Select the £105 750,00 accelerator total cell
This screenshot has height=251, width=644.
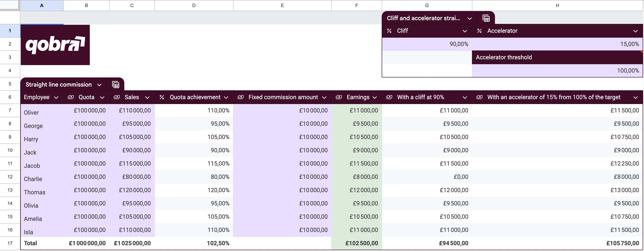pyautogui.click(x=558, y=243)
